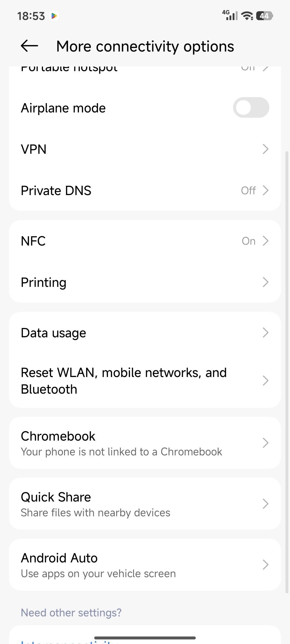Viewport: 290px width, 644px height.
Task: Tap the battery level indicator
Action: click(264, 16)
